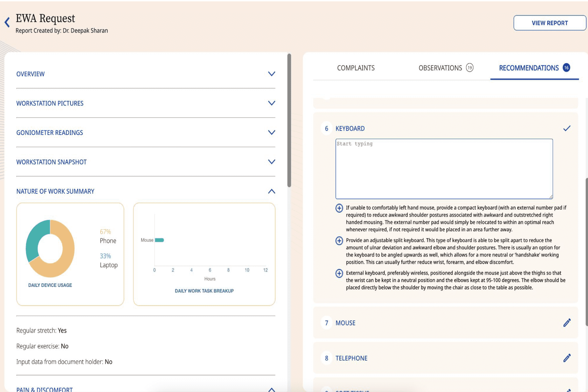Edit the MOUSE recommendation with pencil icon
This screenshot has width=588, height=392.
point(567,323)
